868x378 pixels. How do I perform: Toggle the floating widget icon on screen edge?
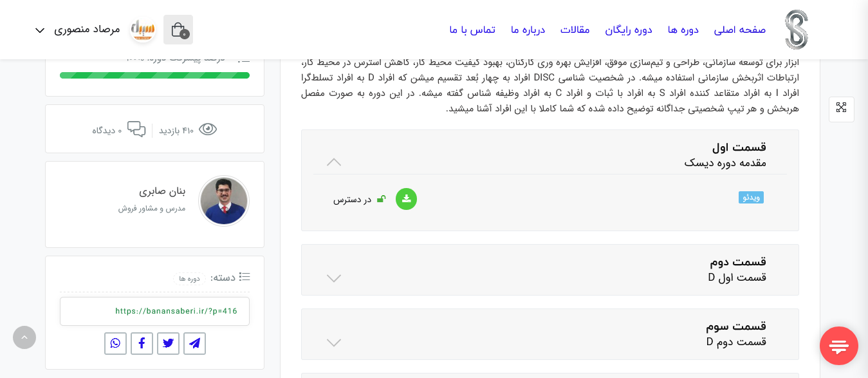841,109
